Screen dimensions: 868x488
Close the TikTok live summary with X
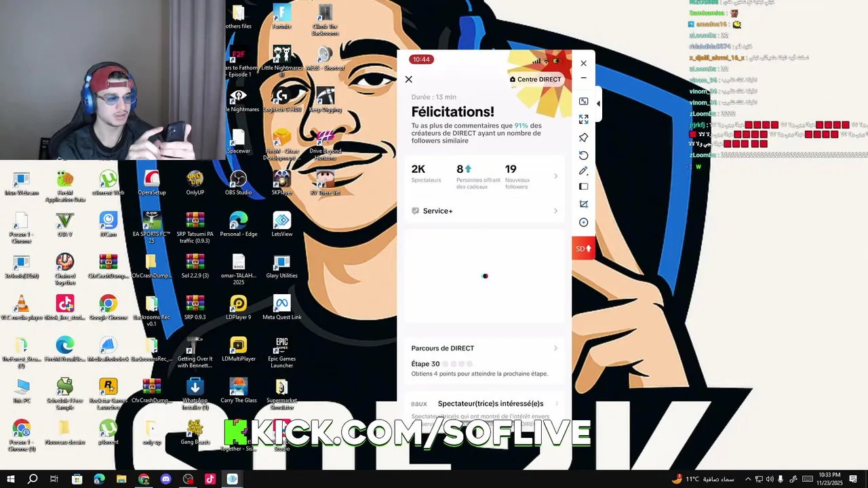click(408, 79)
